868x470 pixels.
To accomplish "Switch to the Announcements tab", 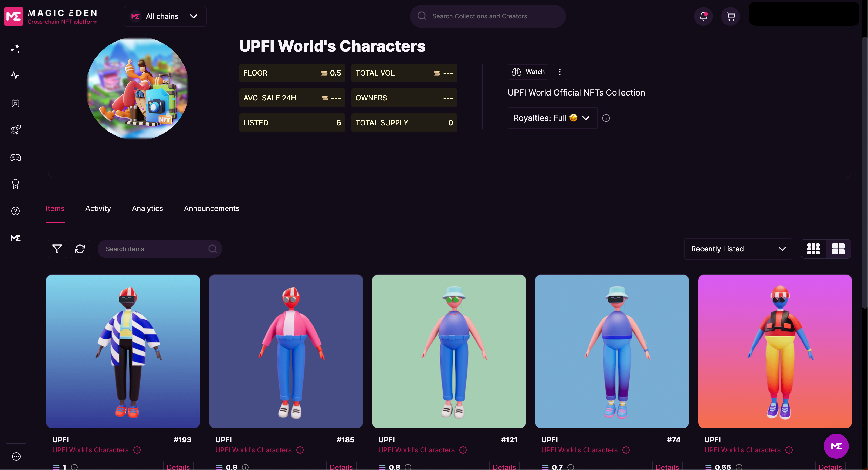I will pos(212,209).
